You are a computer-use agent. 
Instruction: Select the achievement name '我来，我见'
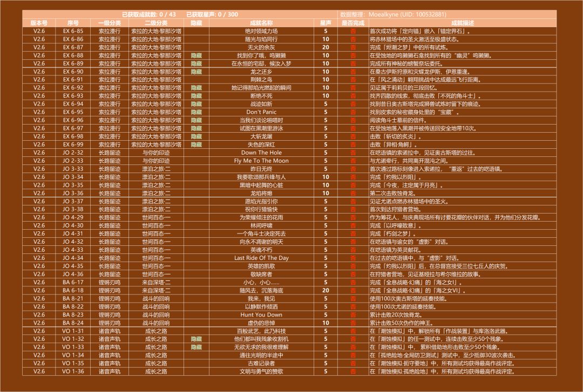[261, 299]
